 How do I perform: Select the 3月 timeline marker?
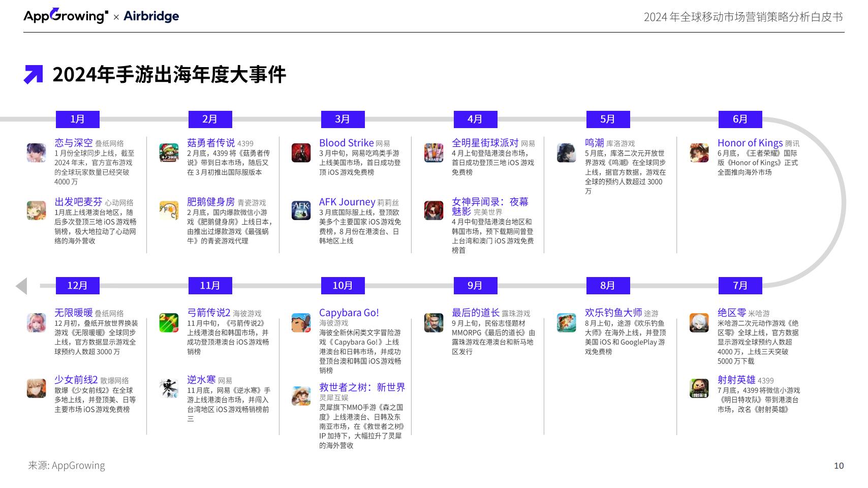(x=343, y=119)
